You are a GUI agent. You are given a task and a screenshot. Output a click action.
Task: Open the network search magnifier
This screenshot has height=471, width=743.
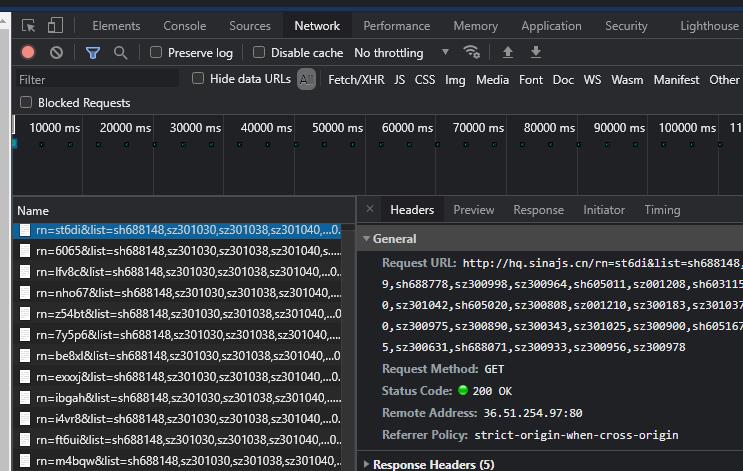pos(121,53)
